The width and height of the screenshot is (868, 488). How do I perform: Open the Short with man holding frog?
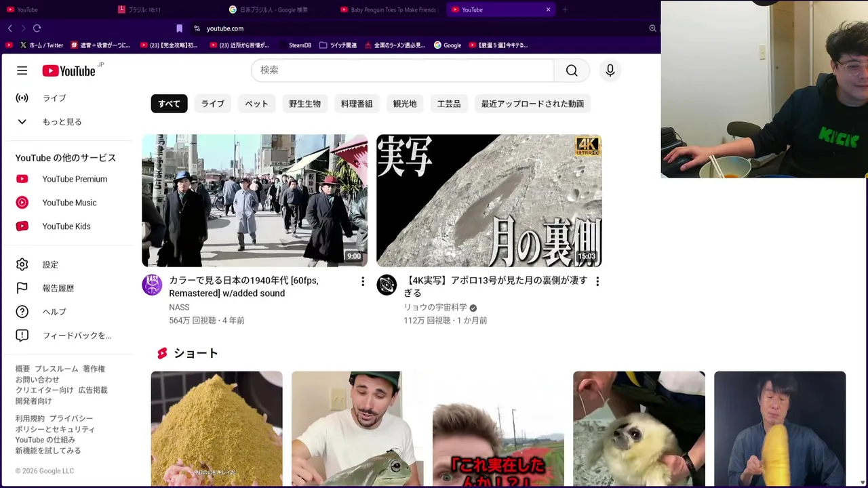tap(357, 428)
